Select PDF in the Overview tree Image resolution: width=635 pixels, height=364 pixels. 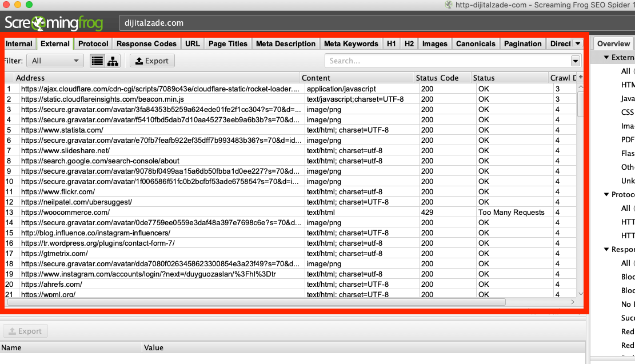click(628, 139)
